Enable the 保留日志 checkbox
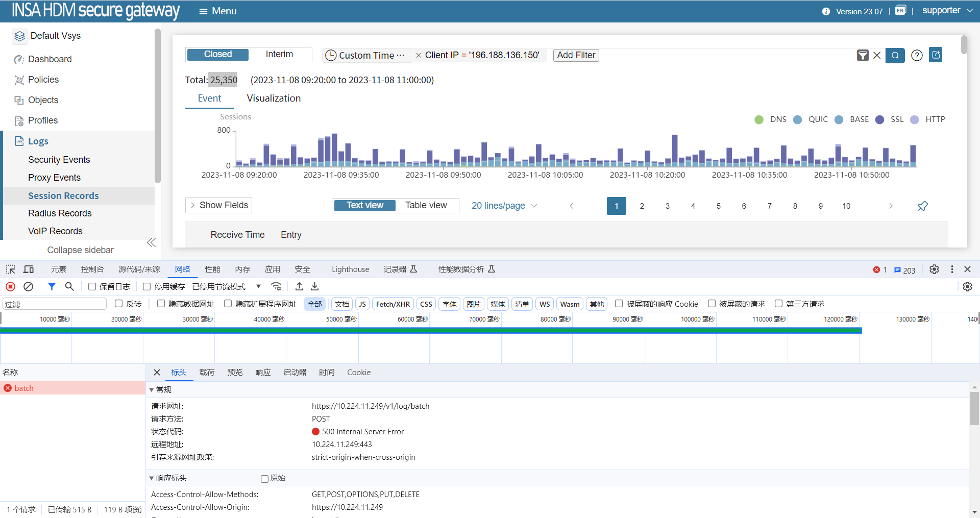 92,287
